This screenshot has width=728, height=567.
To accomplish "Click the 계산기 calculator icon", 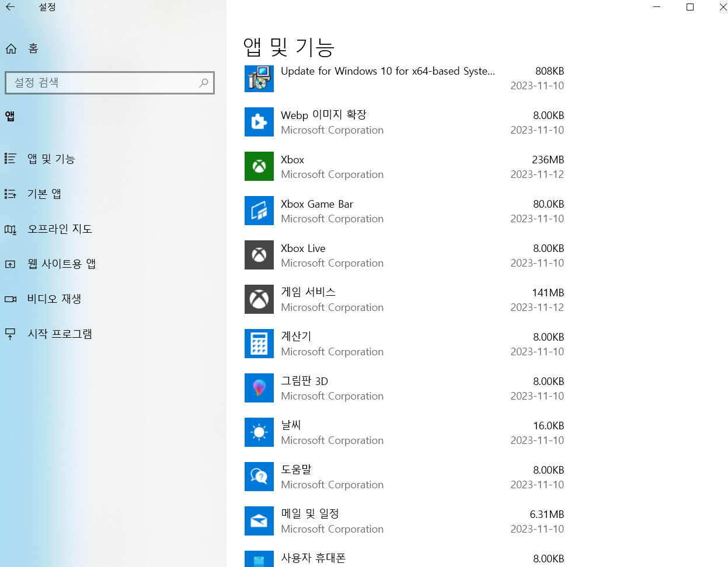I will [259, 344].
